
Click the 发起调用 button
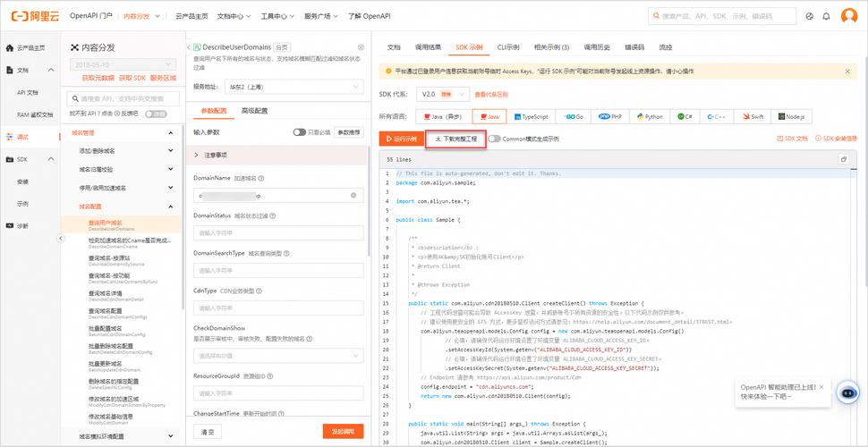pyautogui.click(x=344, y=432)
